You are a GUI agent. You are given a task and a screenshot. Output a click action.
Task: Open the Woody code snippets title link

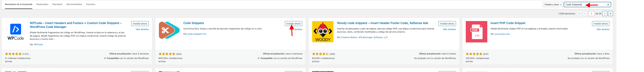[382, 23]
